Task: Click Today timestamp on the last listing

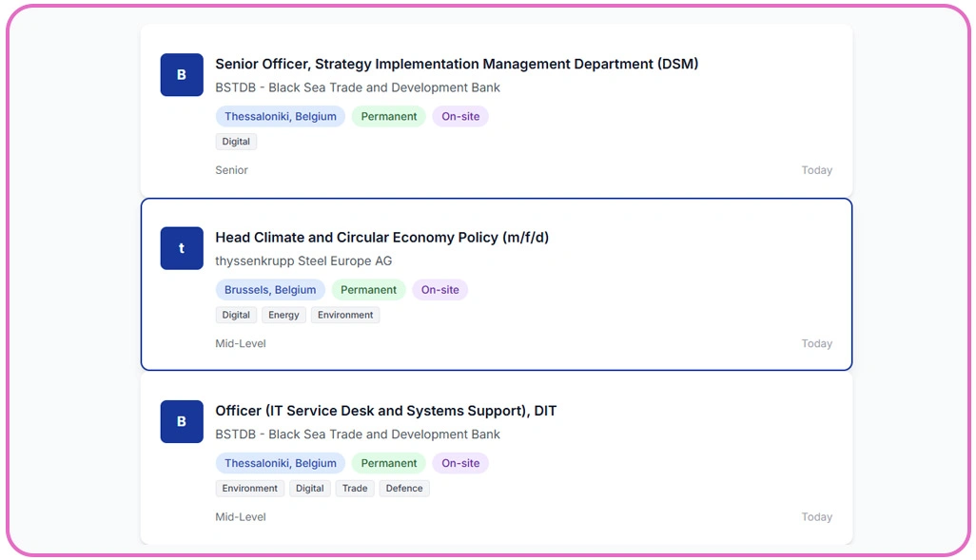Action: [817, 516]
